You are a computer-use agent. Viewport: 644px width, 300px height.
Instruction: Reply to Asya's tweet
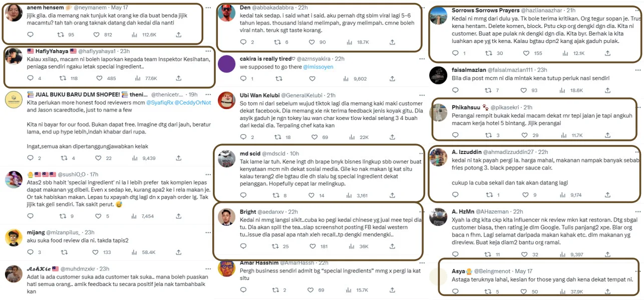click(455, 291)
